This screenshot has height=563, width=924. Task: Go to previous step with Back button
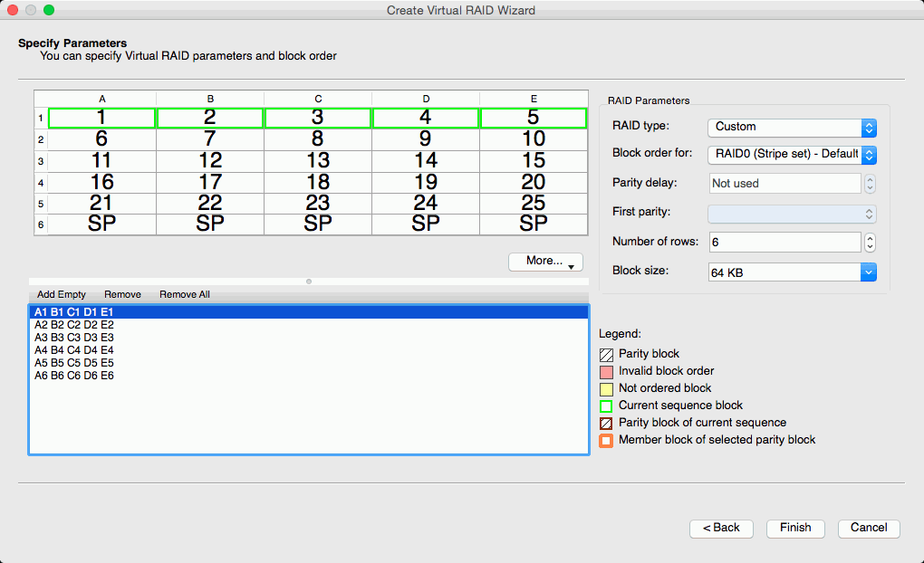tap(721, 528)
